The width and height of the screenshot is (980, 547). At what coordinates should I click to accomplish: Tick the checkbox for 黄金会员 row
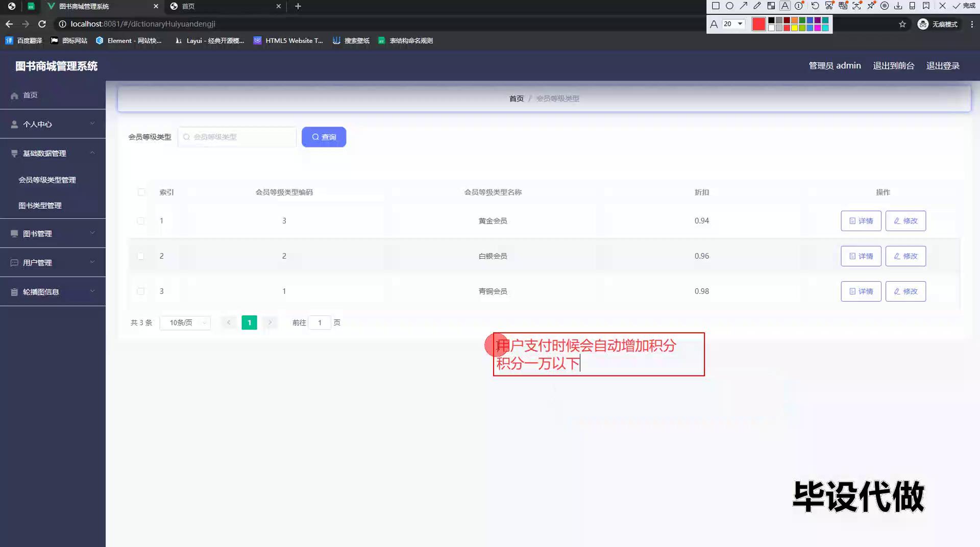pos(141,221)
